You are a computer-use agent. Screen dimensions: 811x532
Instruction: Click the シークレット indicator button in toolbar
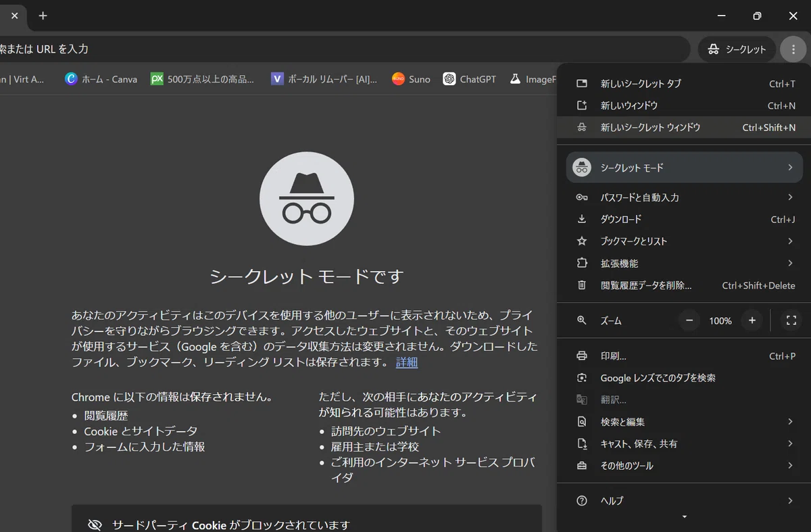pyautogui.click(x=737, y=49)
